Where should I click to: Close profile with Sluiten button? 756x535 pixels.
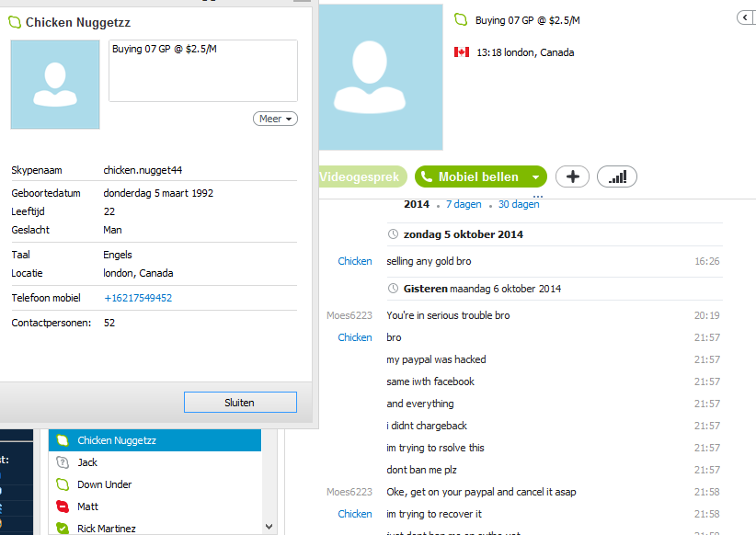[x=240, y=403]
